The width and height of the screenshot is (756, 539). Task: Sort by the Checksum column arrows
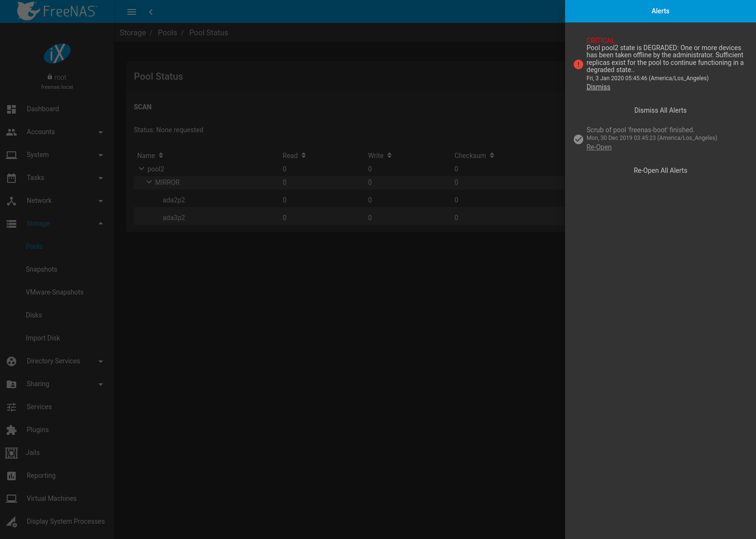point(492,156)
